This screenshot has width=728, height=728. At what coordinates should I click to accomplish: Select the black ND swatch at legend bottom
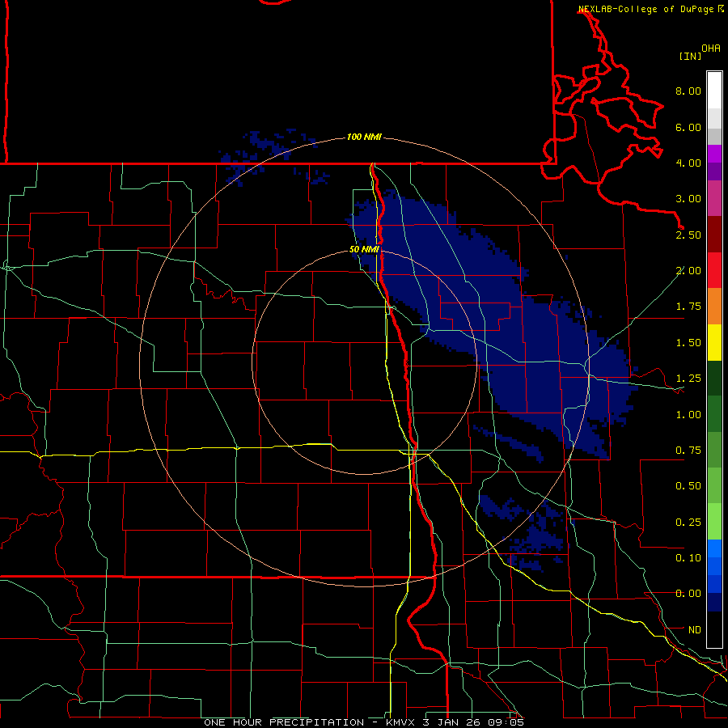714,629
